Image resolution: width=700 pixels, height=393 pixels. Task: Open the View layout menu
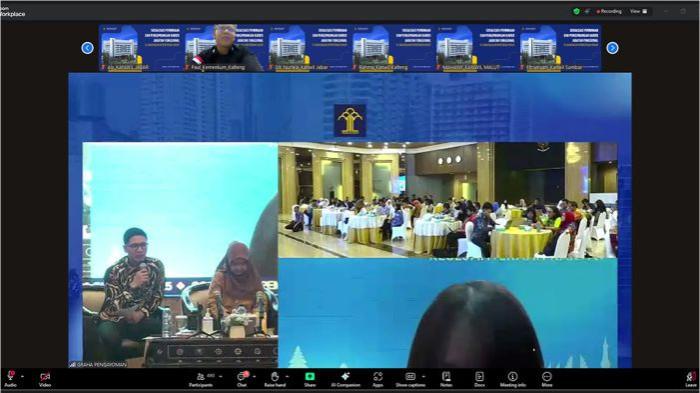click(638, 11)
